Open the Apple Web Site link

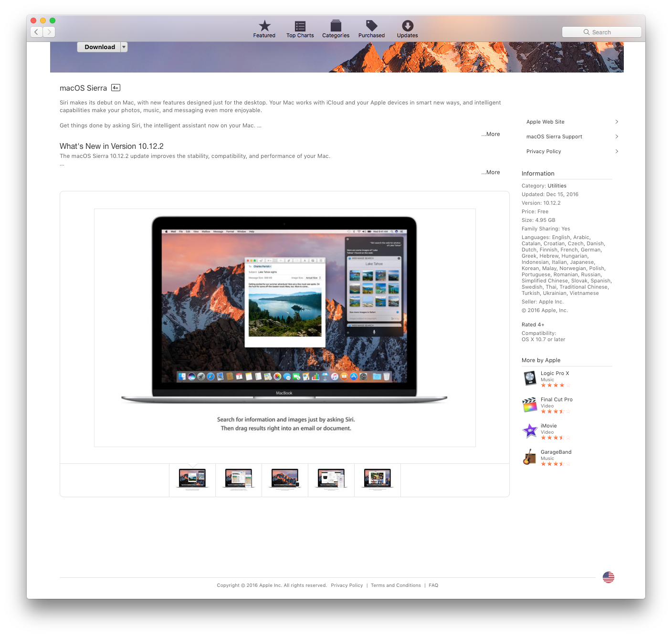click(546, 122)
